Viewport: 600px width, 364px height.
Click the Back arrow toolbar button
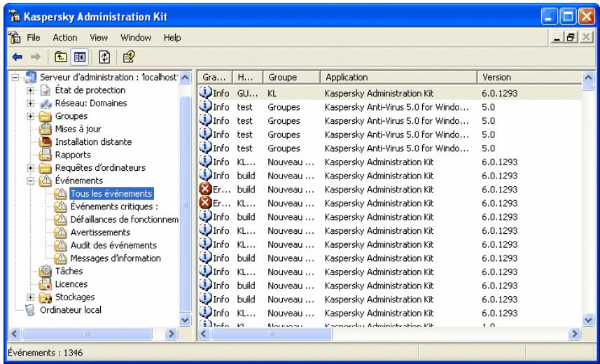[x=18, y=57]
